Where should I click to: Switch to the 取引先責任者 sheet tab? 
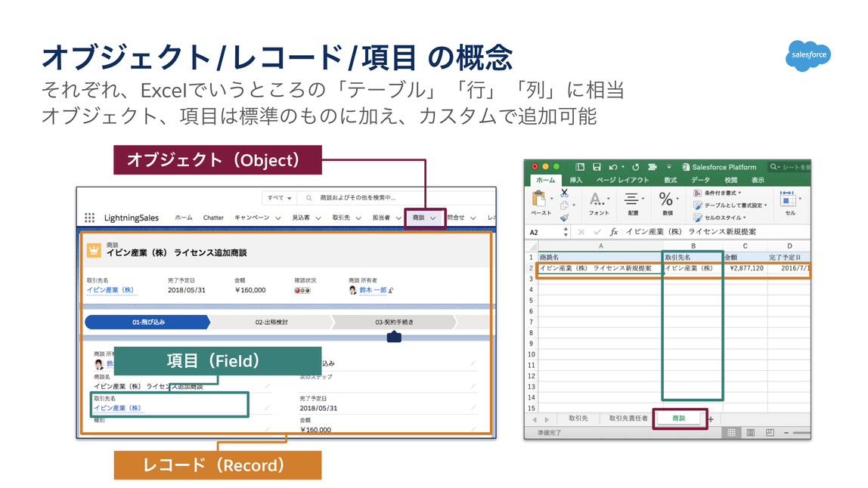click(628, 419)
